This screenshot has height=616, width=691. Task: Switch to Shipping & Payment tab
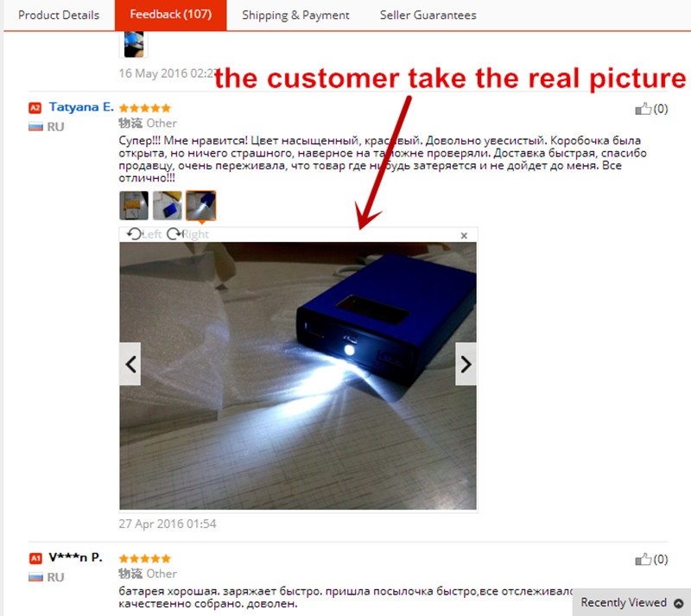[x=295, y=15]
